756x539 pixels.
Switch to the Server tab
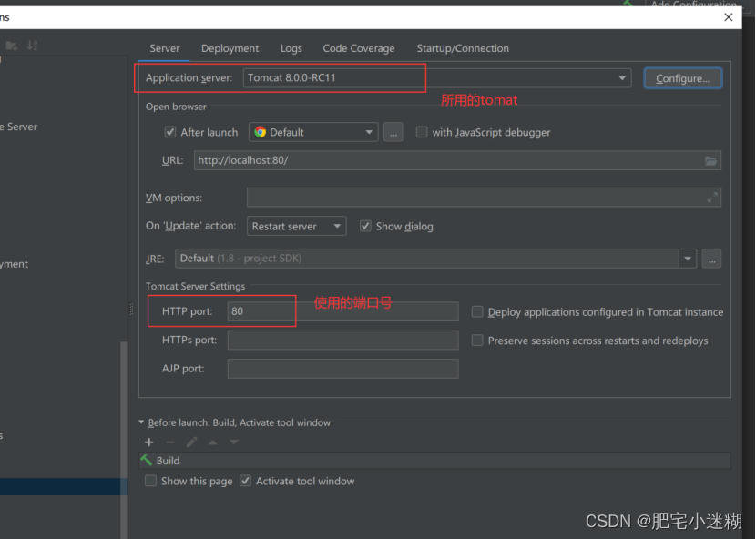point(165,48)
